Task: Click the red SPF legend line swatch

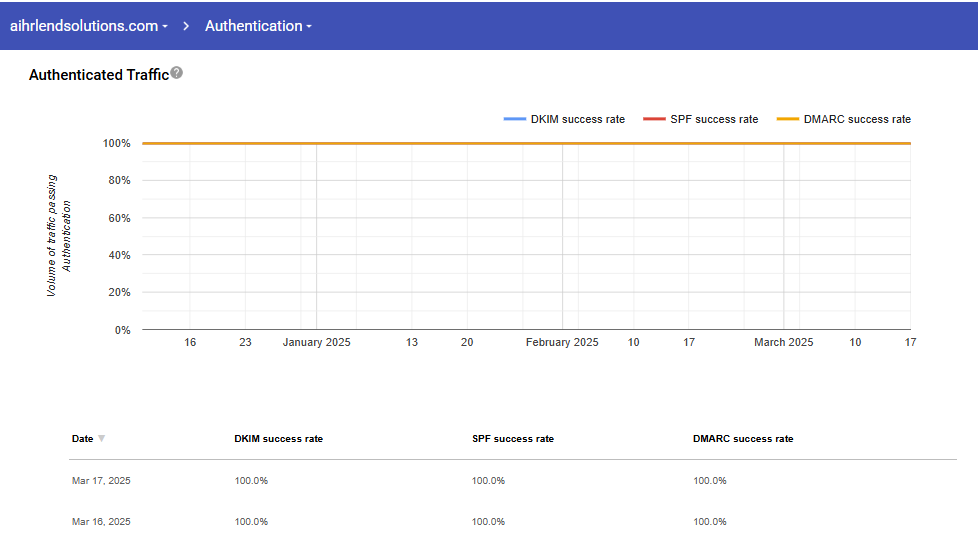Action: pyautogui.click(x=654, y=120)
